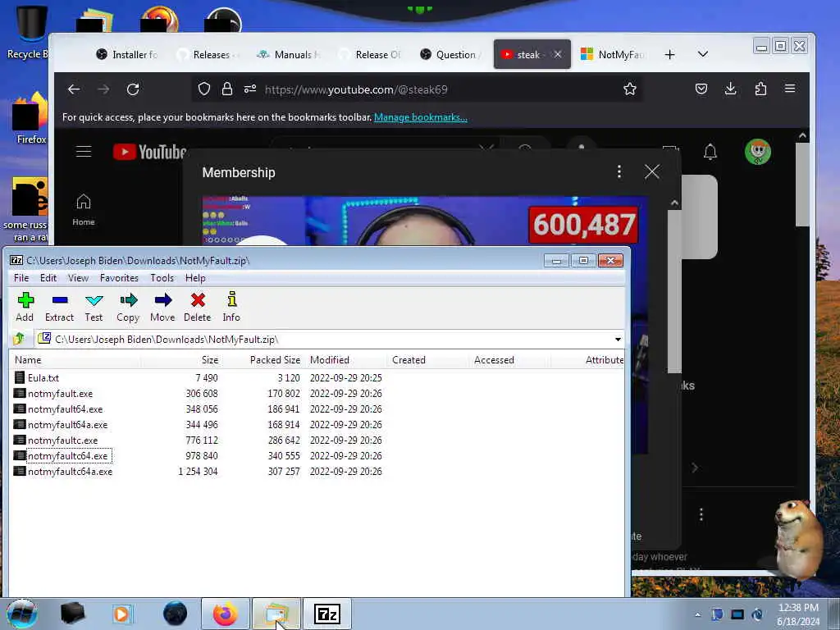The width and height of the screenshot is (840, 630).
Task: Click Firefox tracking protection shield icon
Action: click(x=204, y=89)
